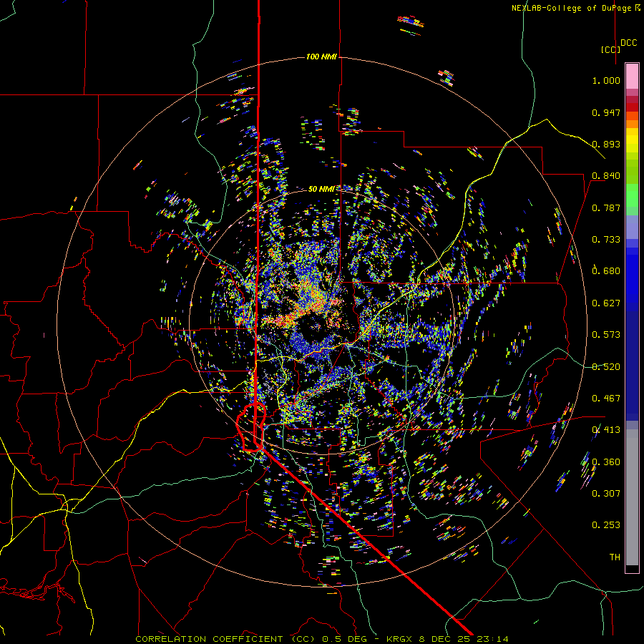Select the gray segment of the color bar
644x644 pixels.
click(632, 497)
